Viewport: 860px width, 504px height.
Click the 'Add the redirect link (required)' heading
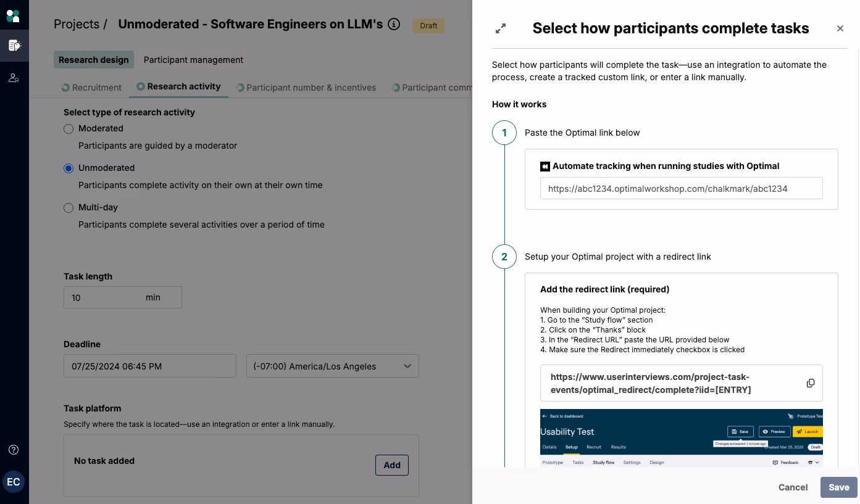[604, 289]
